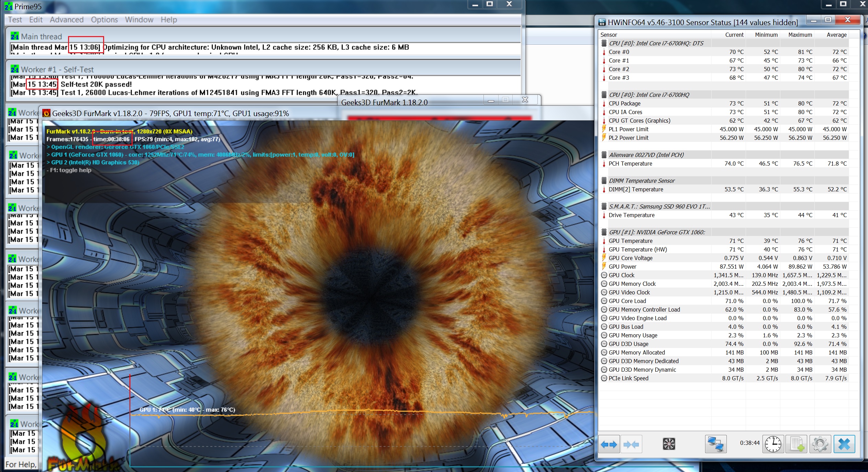Select the GPU Memory Clock row
This screenshot has height=472, width=868.
click(x=724, y=284)
